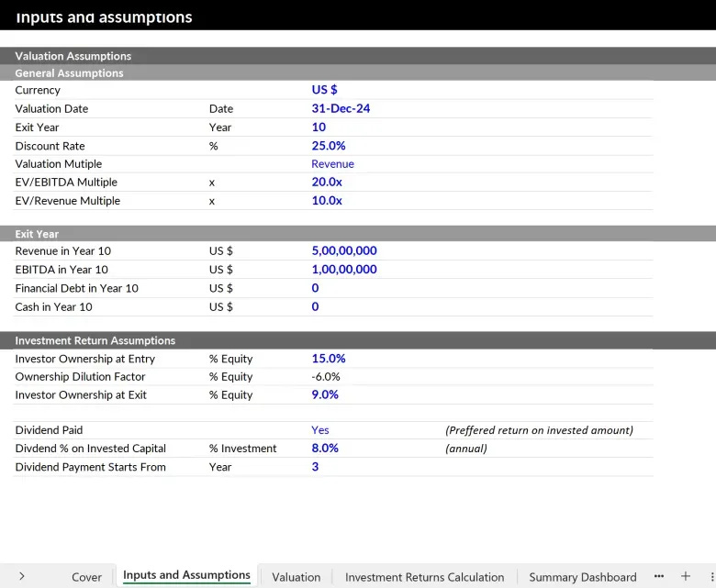
Task: Select the dividend percentage value 8.0%
Action: point(325,449)
